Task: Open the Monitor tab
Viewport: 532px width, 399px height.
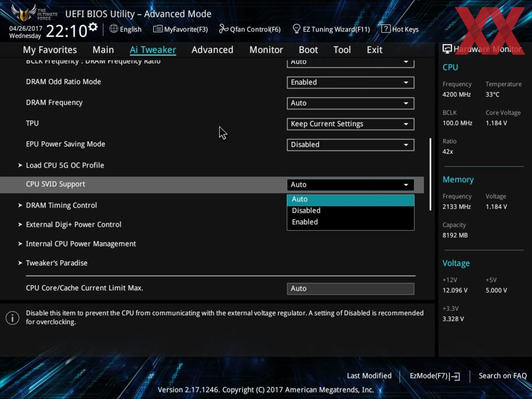Action: coord(266,50)
